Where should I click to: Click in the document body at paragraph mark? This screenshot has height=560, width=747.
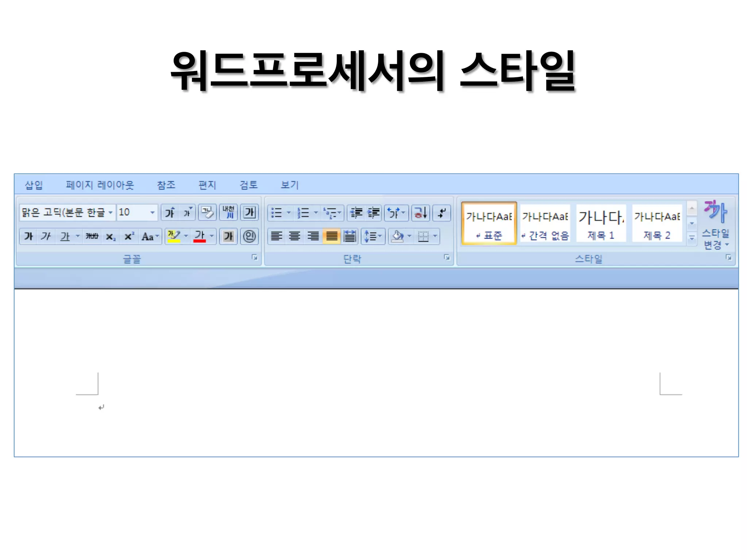[x=101, y=407]
